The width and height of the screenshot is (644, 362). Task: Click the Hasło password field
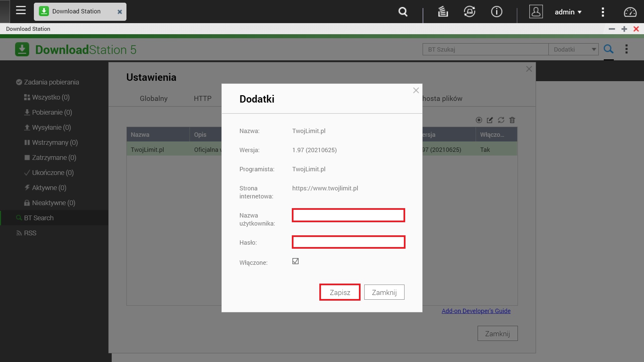tap(348, 242)
